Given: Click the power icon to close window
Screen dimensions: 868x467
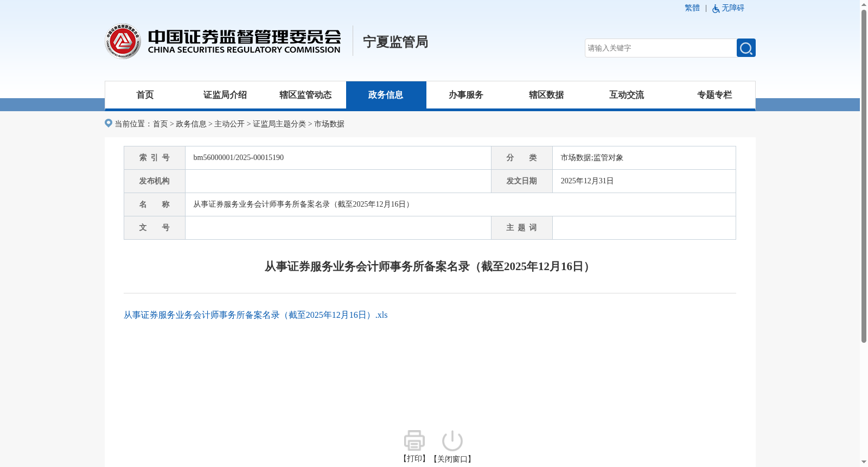Looking at the screenshot, I should pos(452,440).
